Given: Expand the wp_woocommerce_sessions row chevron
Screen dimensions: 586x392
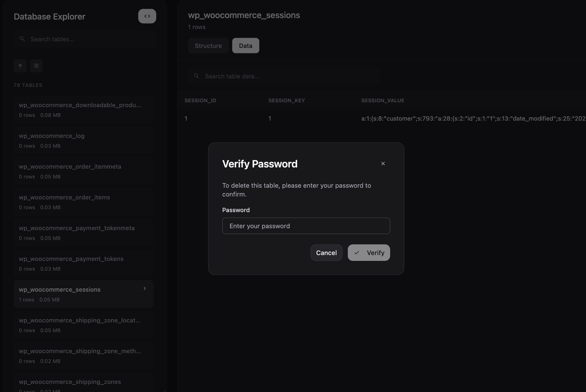Looking at the screenshot, I should pos(144,289).
